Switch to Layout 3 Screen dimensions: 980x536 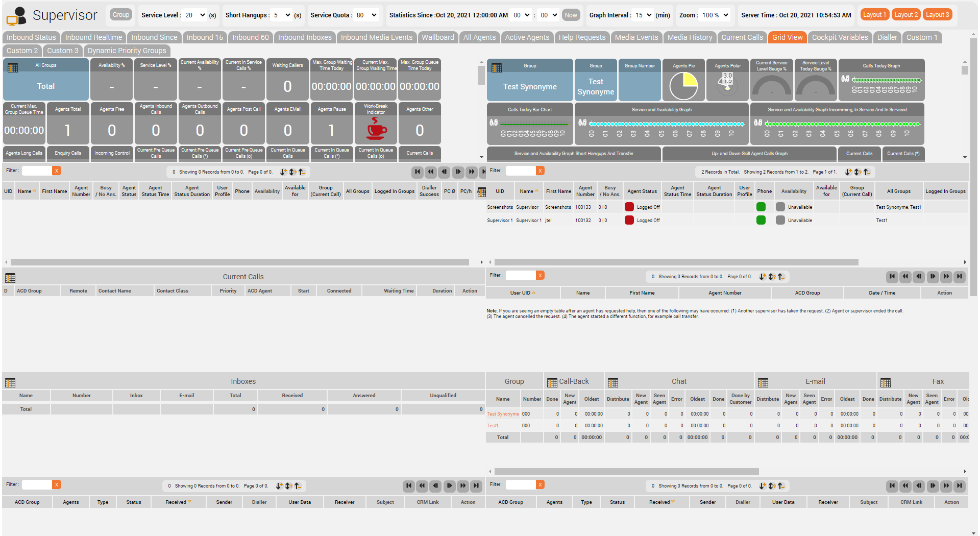pyautogui.click(x=938, y=15)
